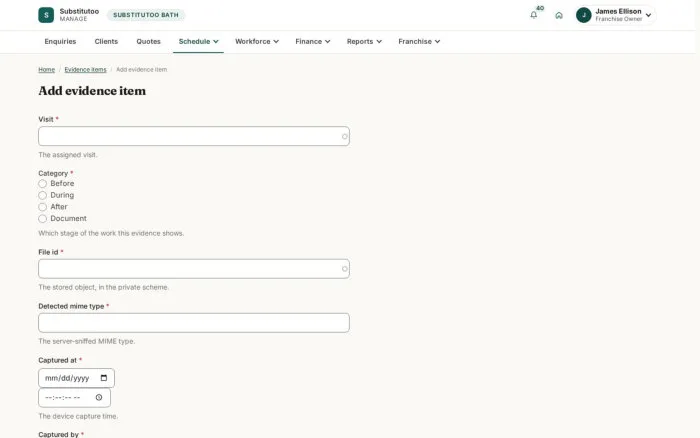Click the Substitutoo Manage brand name
This screenshot has height=438, width=700.
[79, 15]
